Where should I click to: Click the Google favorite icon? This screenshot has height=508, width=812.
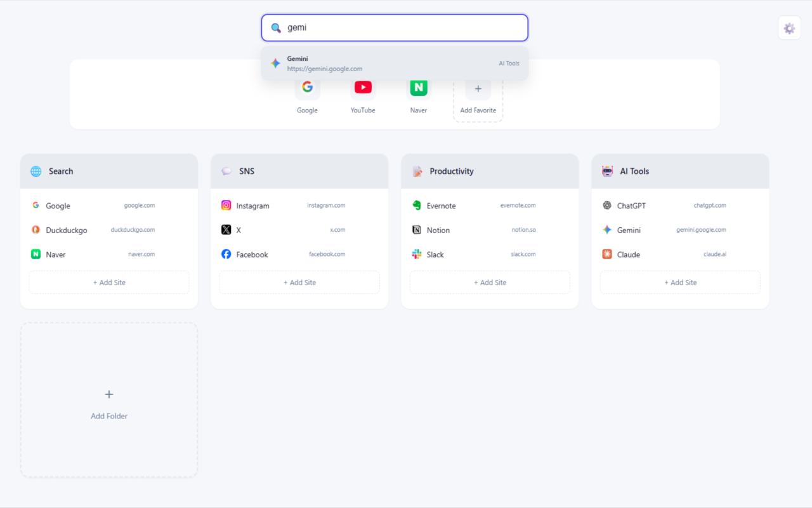(x=307, y=88)
